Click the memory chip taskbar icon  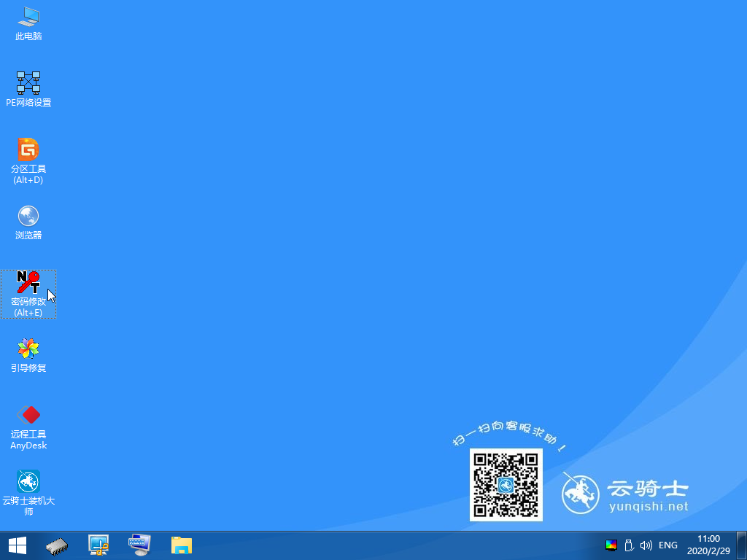pyautogui.click(x=57, y=546)
